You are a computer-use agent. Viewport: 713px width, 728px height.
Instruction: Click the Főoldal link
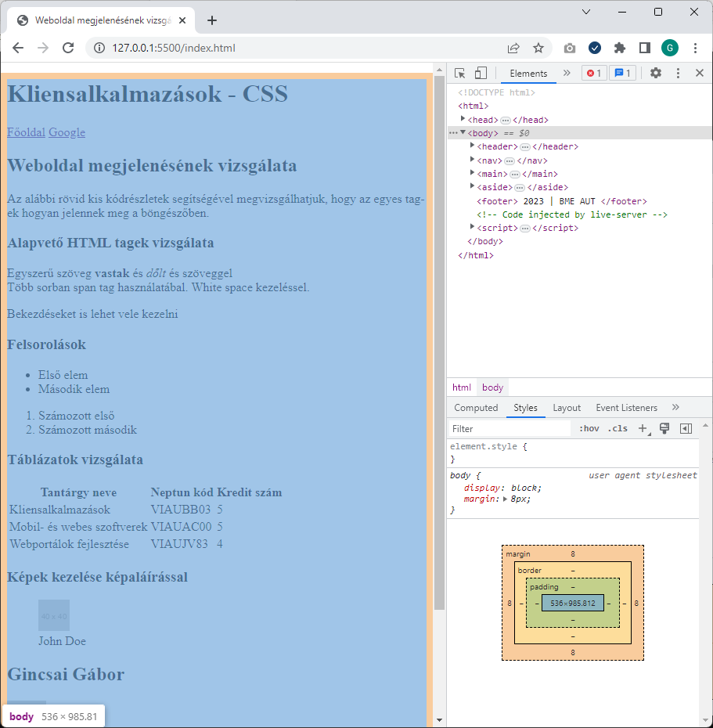coord(26,132)
